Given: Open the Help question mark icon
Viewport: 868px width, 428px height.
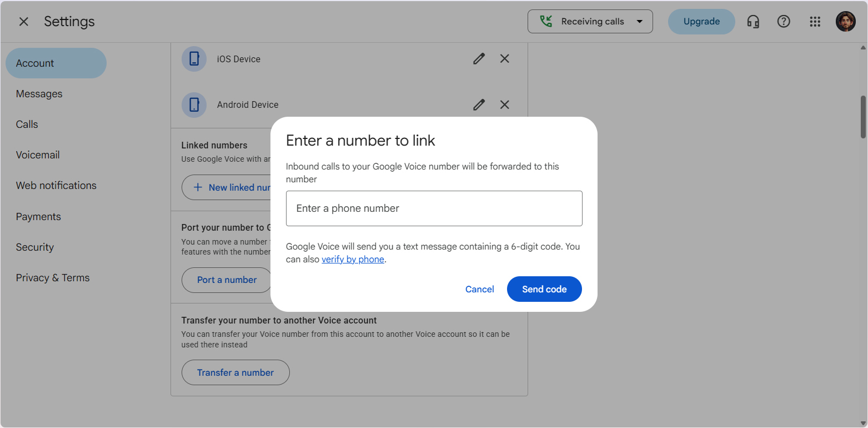Looking at the screenshot, I should tap(784, 22).
